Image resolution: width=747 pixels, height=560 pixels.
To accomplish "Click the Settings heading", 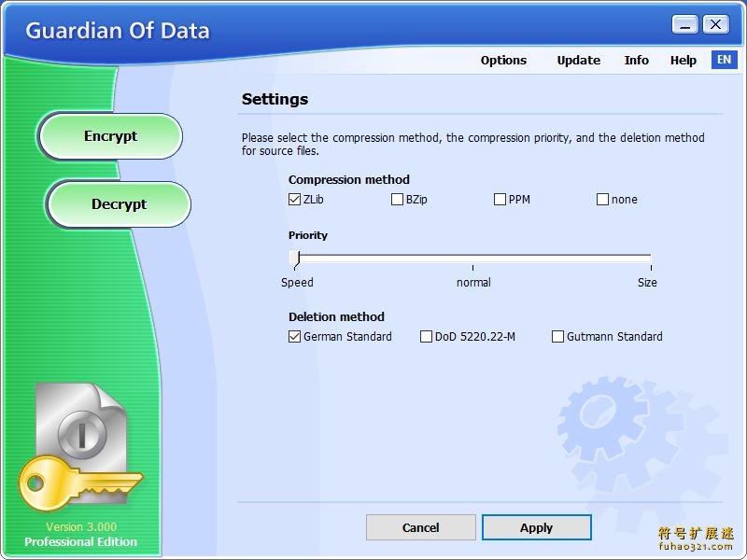I will 275,99.
